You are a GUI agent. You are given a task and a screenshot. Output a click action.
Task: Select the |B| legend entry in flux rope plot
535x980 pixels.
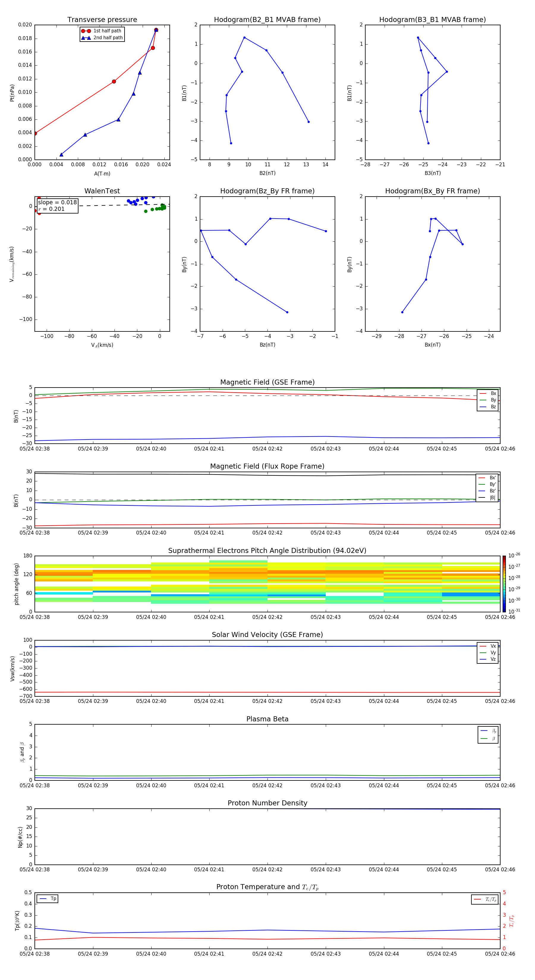(487, 498)
